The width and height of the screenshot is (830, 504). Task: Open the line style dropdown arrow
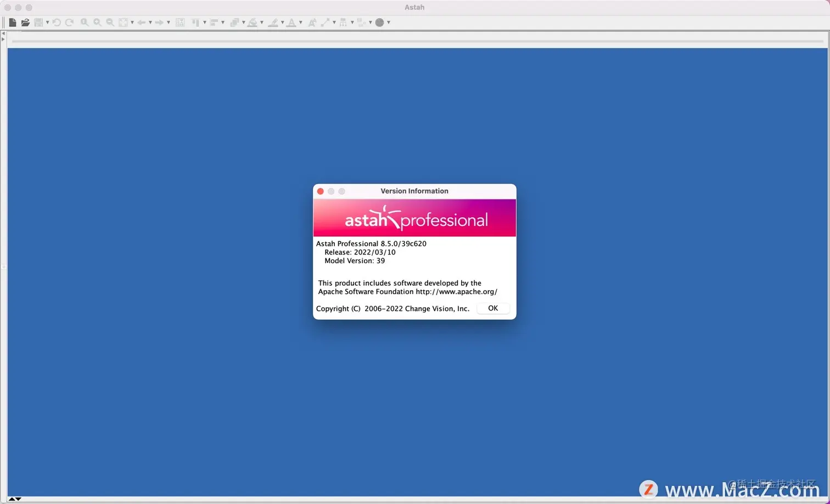334,22
